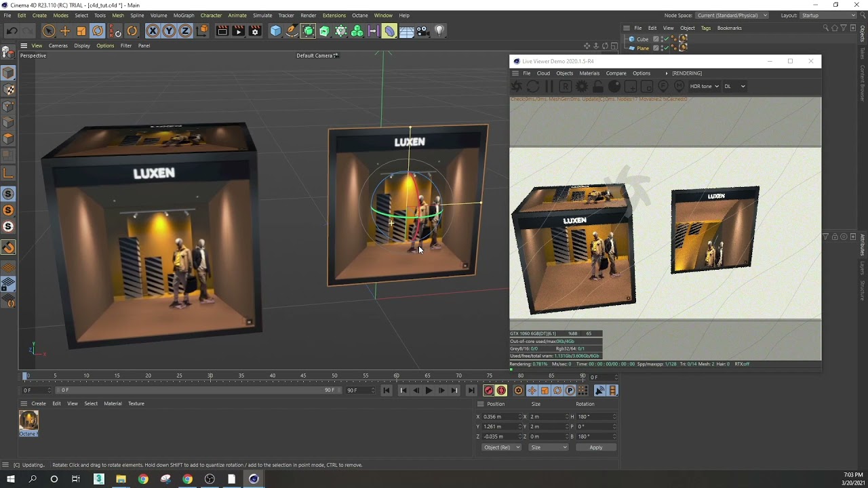868x488 pixels.
Task: Add a Camera object icon
Action: pos(422,30)
